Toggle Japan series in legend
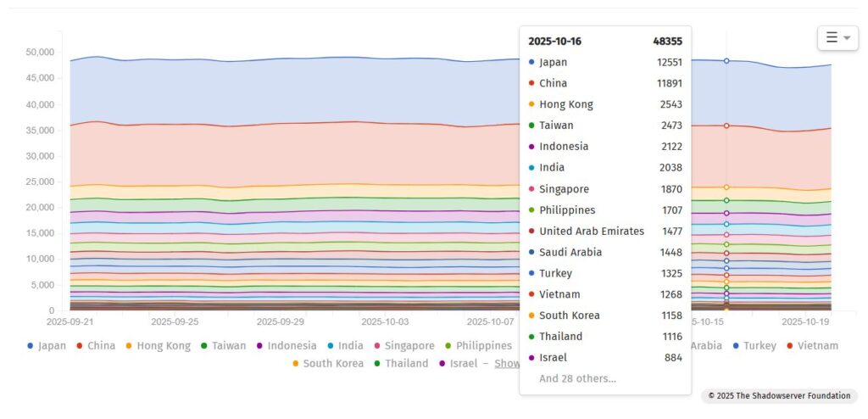 (x=47, y=346)
